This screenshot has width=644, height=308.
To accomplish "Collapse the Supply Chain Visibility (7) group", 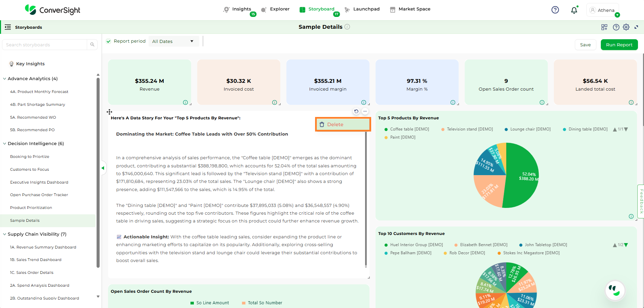I will coord(5,234).
